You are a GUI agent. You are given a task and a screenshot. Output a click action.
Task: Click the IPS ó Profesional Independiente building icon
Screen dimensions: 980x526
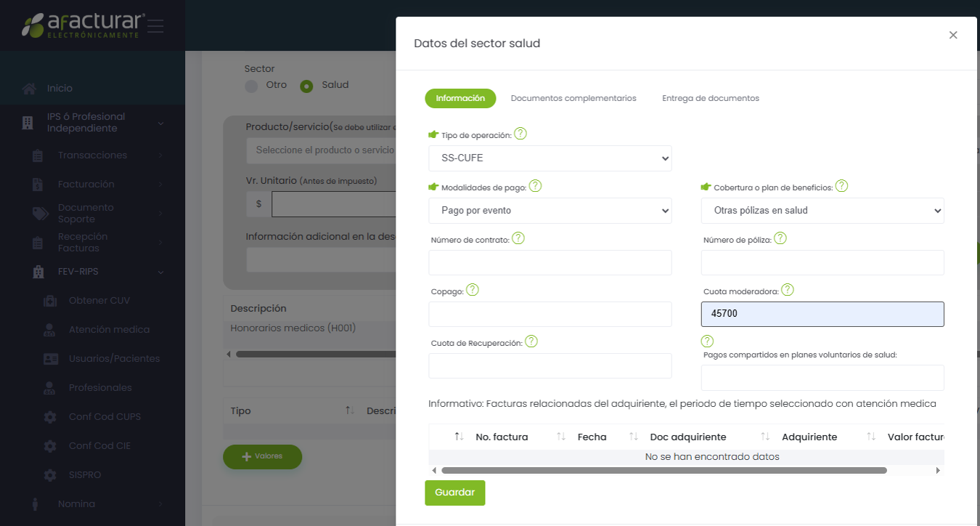tap(28, 123)
